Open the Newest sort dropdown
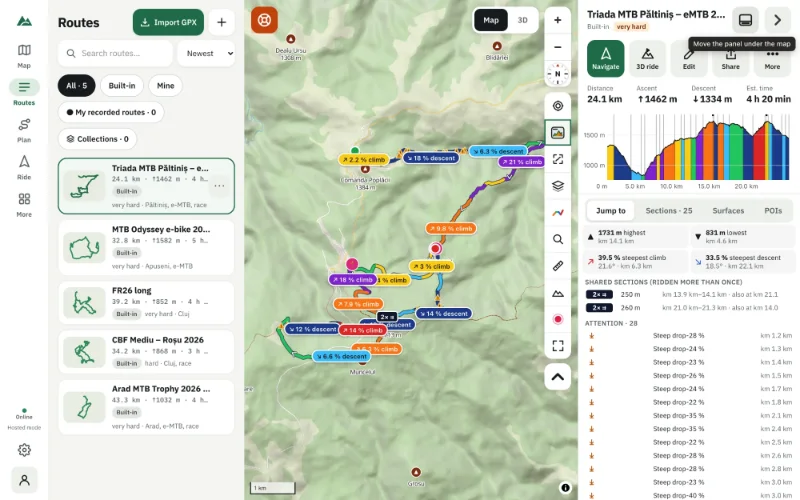This screenshot has width=800, height=500. [206, 53]
